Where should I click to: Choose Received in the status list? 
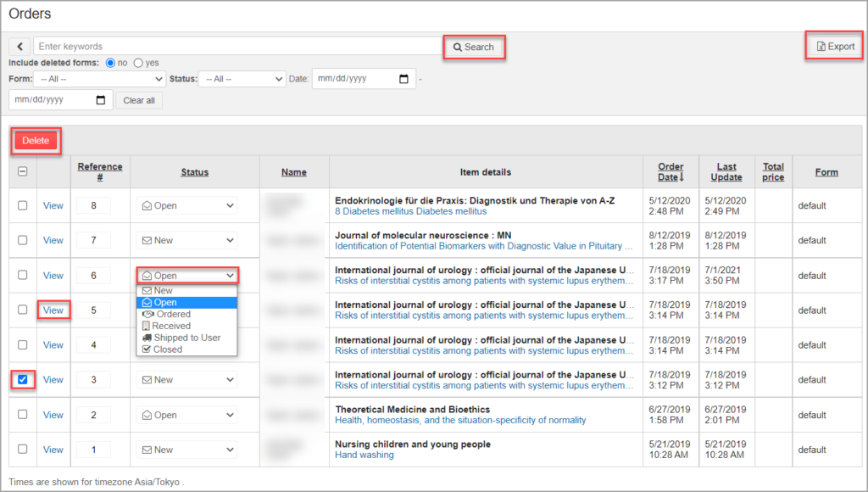(x=187, y=326)
